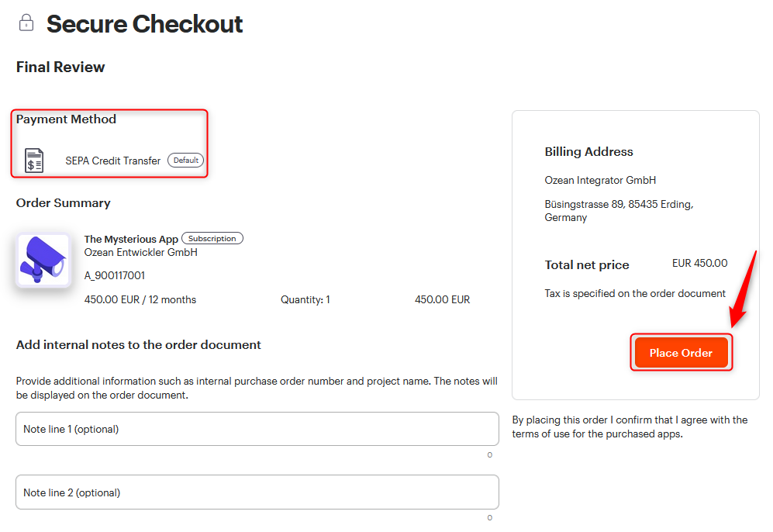Open The Mysterious App camera thumbnail

(43, 260)
